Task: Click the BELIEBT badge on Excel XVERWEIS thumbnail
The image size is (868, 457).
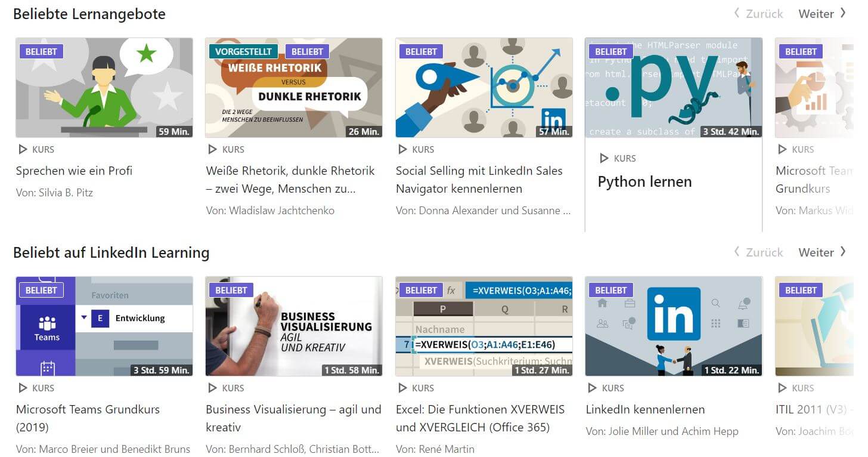Action: pos(421,290)
